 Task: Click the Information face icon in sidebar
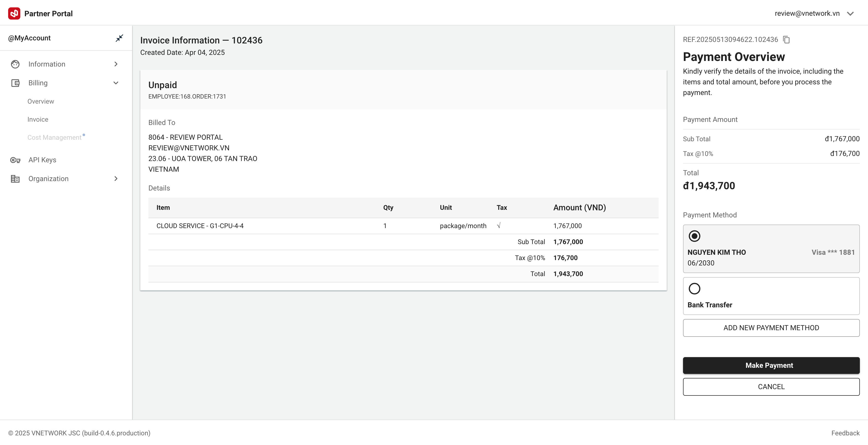point(15,64)
